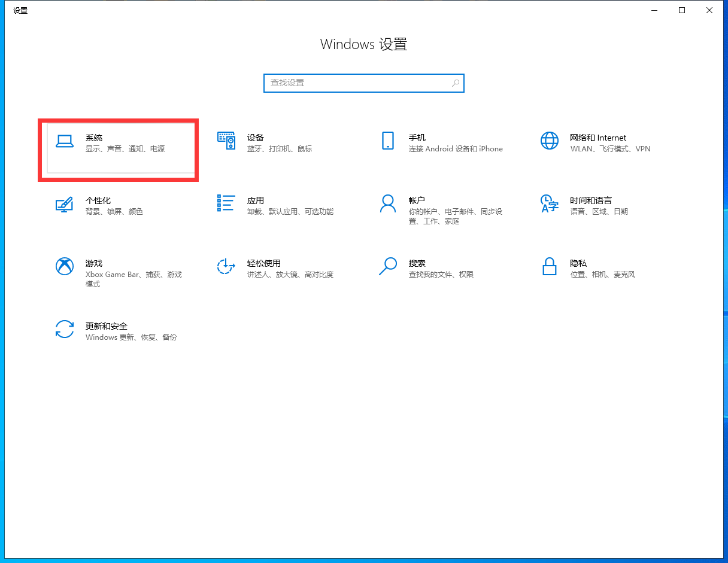728x563 pixels.
Task: Click the text 位置、相机、麦克风
Action: tap(602, 275)
